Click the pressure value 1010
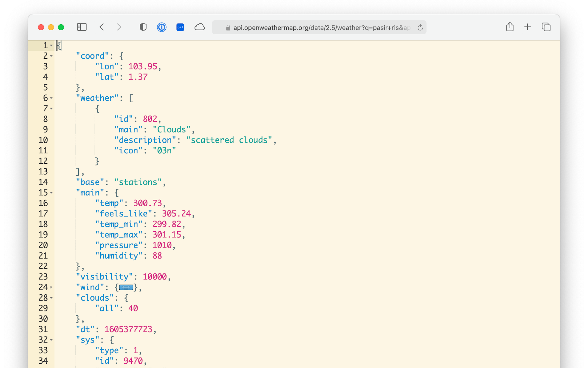The width and height of the screenshot is (588, 368). (x=162, y=245)
